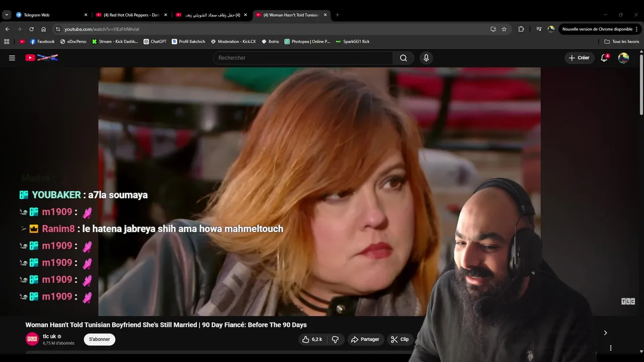Click the S'abonner subscribe button
The width and height of the screenshot is (644, 362).
pyautogui.click(x=100, y=339)
